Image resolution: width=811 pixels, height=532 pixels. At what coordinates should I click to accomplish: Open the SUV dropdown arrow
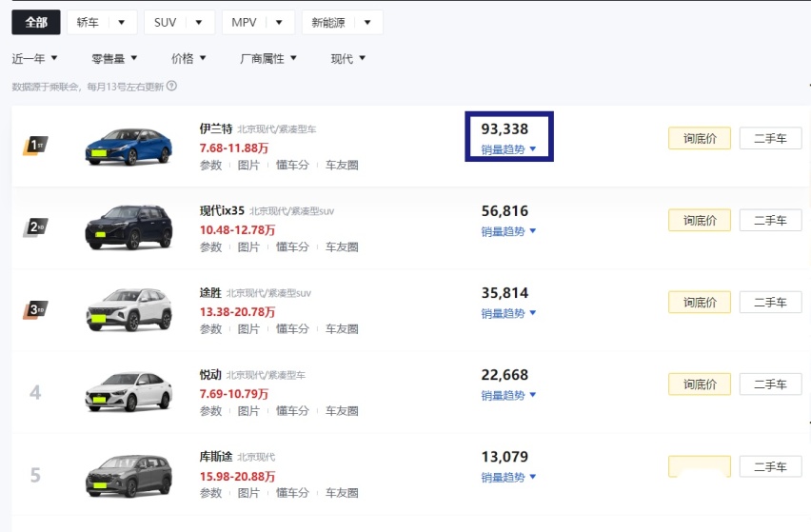click(x=199, y=22)
